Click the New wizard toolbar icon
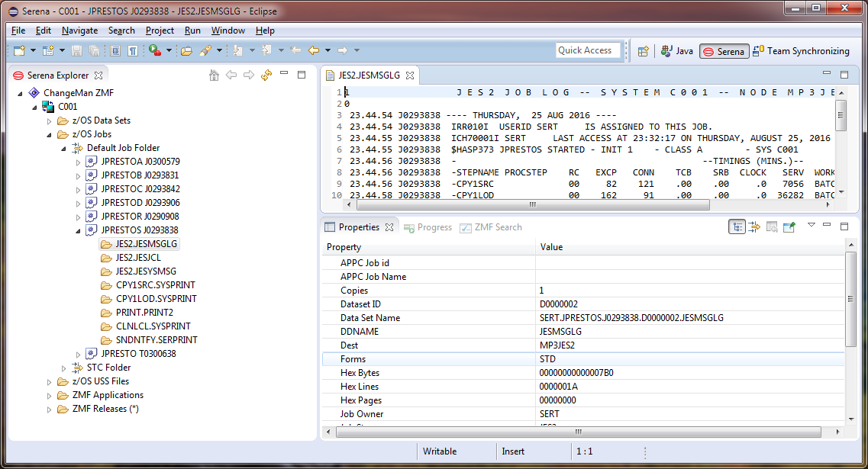Viewport: 868px width, 469px height. [x=19, y=51]
